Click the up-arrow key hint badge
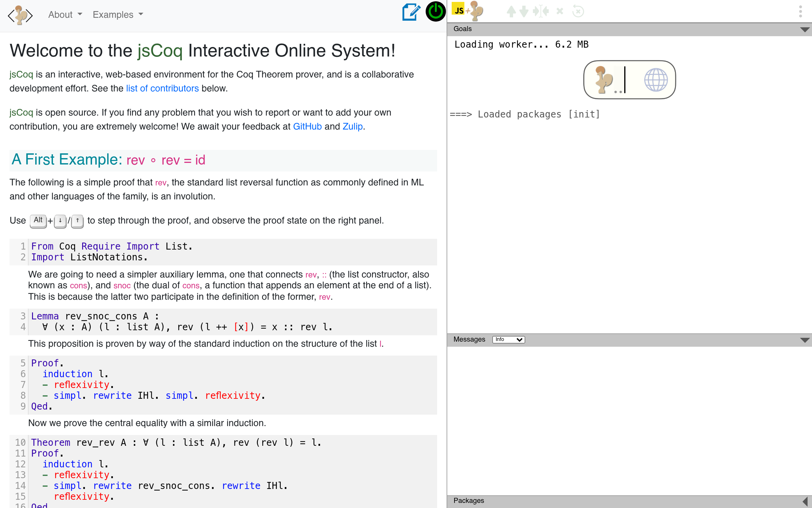812x508 pixels. pos(77,221)
